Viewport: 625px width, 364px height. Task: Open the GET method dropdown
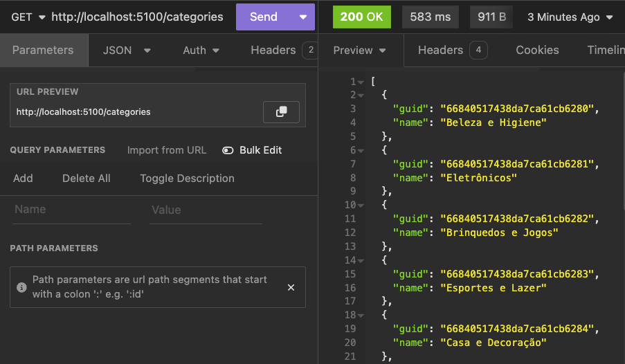coord(28,17)
